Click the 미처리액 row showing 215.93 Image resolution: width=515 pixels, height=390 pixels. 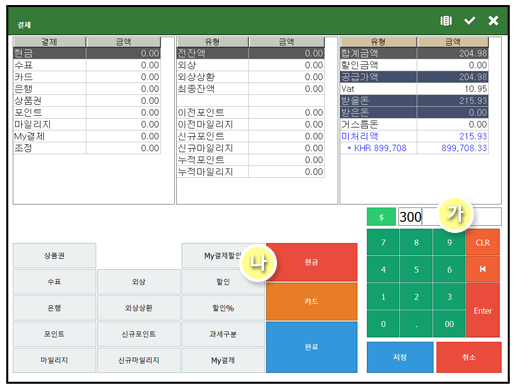(414, 136)
